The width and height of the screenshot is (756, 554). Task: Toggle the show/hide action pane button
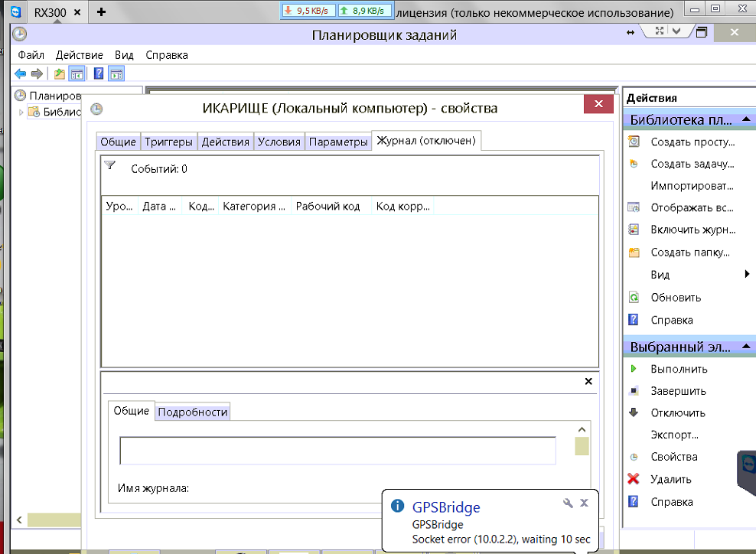point(116,73)
